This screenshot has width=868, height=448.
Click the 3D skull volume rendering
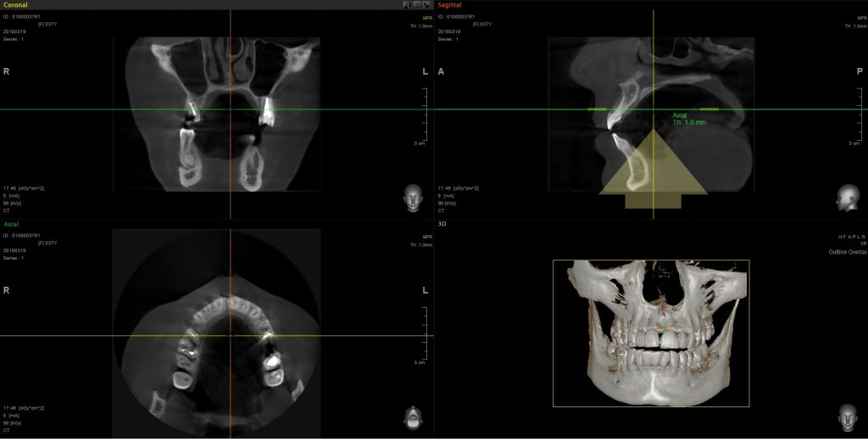[652, 333]
